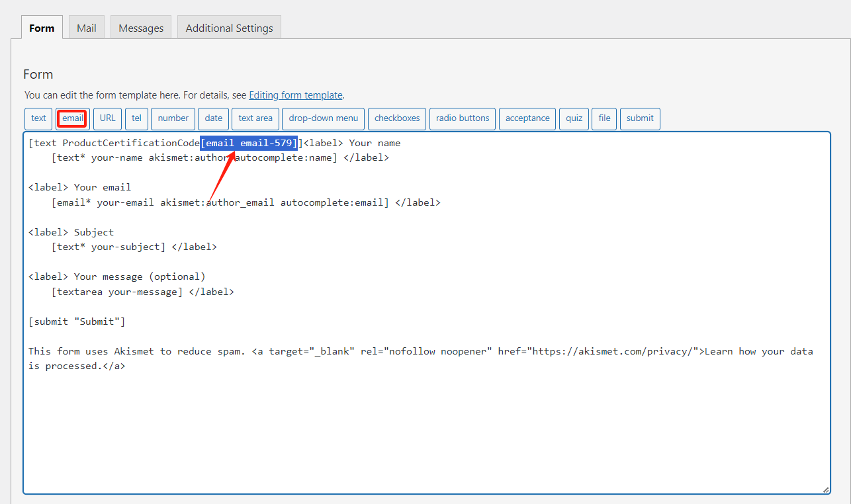The height and width of the screenshot is (504, 851).
Task: Click the email tag generator button
Action: [73, 118]
